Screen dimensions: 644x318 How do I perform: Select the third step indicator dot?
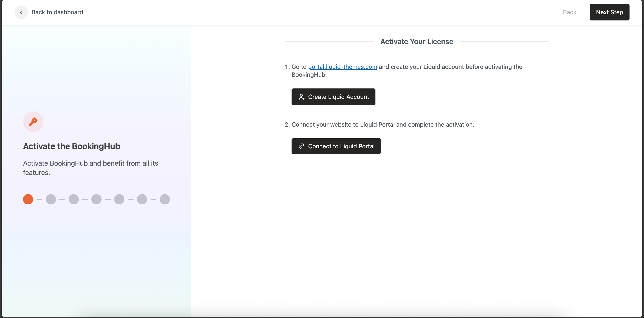pyautogui.click(x=73, y=199)
